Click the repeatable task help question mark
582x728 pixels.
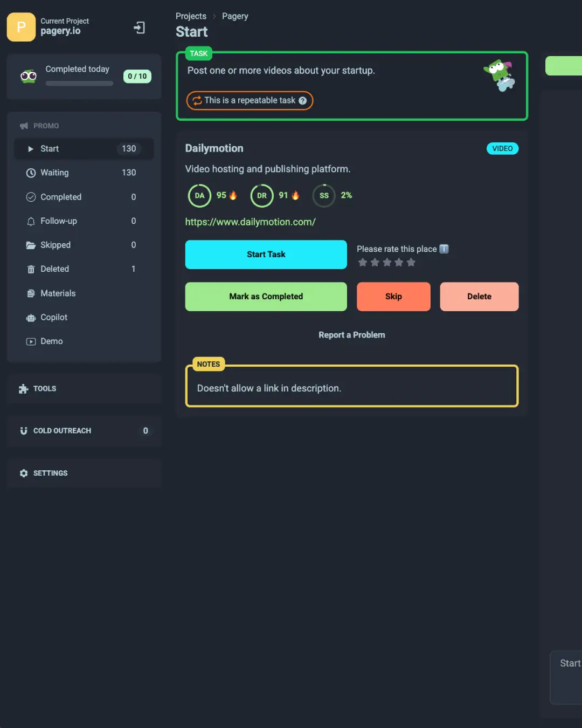pos(303,101)
